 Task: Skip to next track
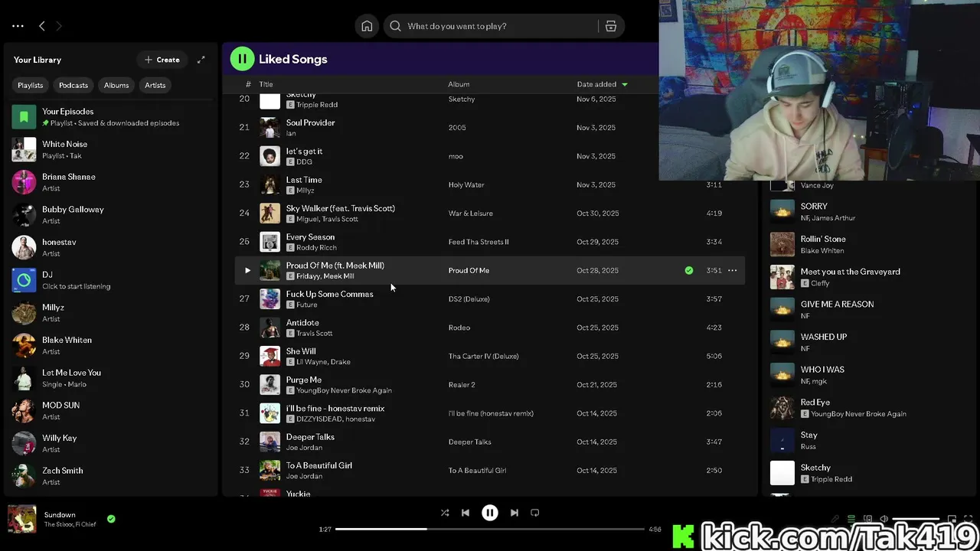(514, 513)
